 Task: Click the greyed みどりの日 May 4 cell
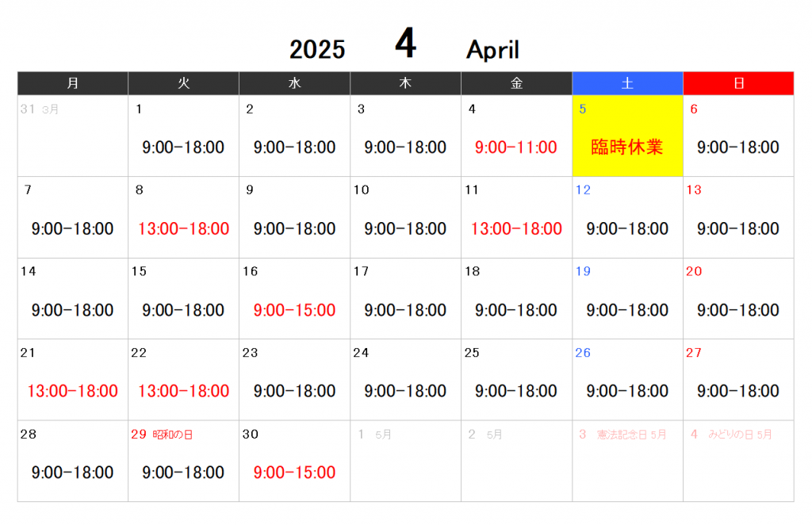[x=738, y=461]
